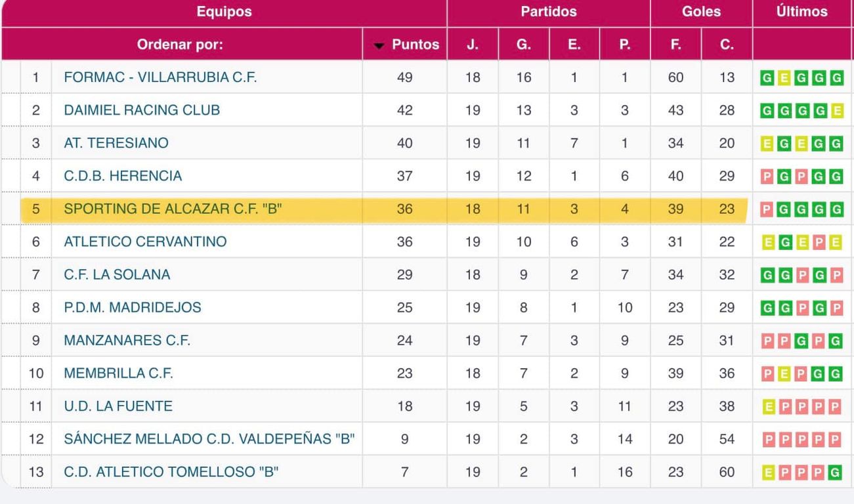The image size is (854, 504).
Task: Open ATLETICO CERVANTINO team page
Action: click(145, 241)
